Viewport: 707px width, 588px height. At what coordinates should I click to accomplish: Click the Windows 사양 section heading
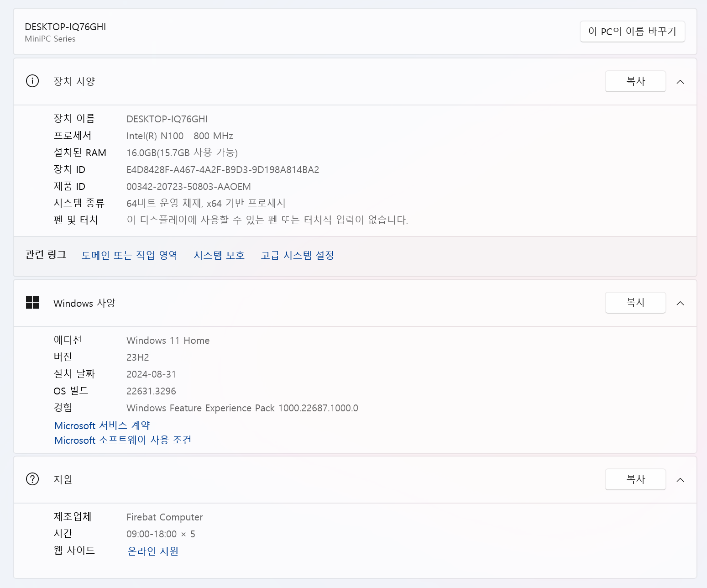point(84,303)
